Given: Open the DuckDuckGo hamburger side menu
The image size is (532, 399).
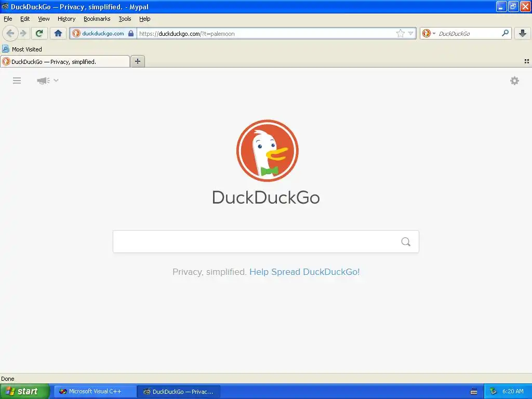Looking at the screenshot, I should point(17,81).
